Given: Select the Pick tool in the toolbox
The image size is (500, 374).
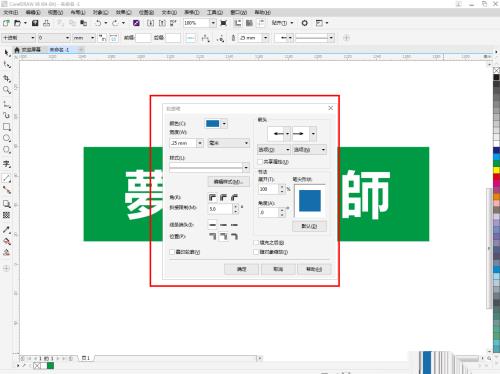Looking at the screenshot, I should [7, 53].
